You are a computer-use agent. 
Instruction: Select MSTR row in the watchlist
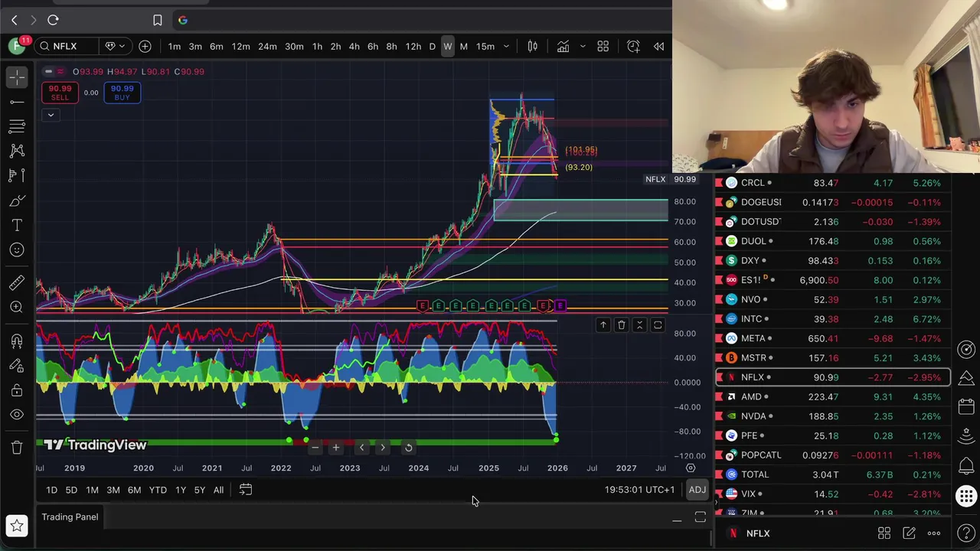point(833,357)
